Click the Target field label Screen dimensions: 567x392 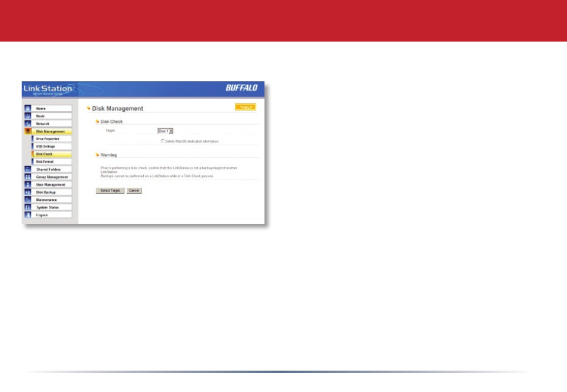tap(111, 131)
